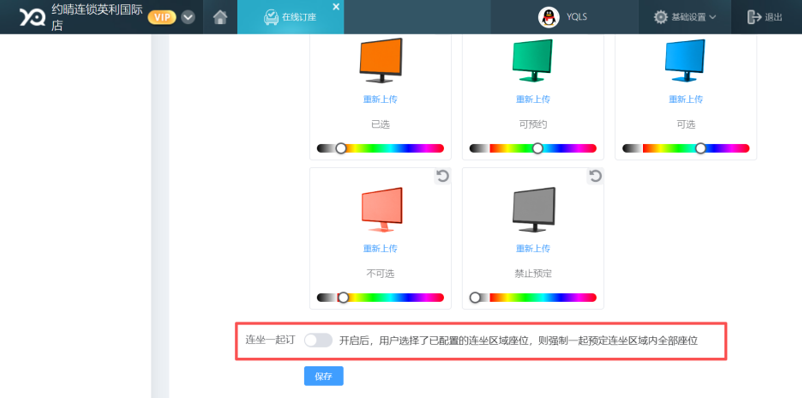This screenshot has width=802, height=403.
Task: Click the YQLS penguin avatar
Action: pos(548,17)
